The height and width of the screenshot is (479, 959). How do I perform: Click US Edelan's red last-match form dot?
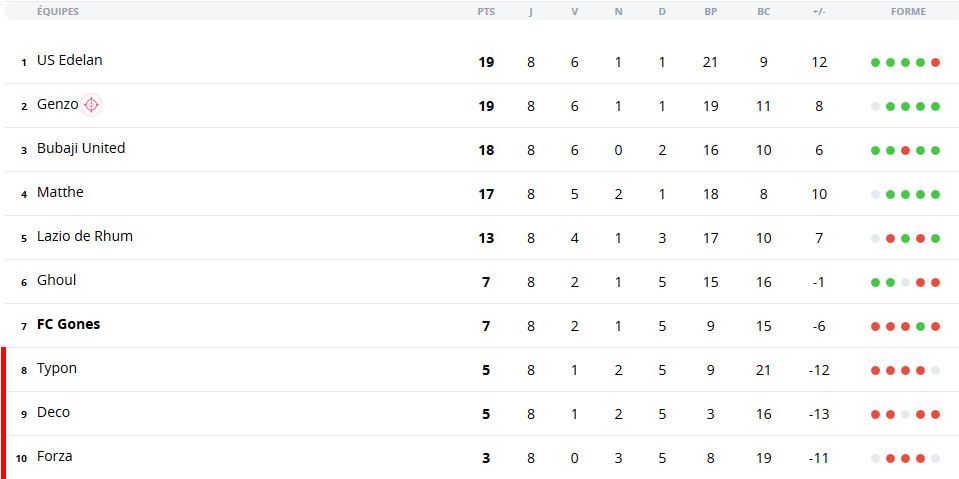tap(935, 62)
